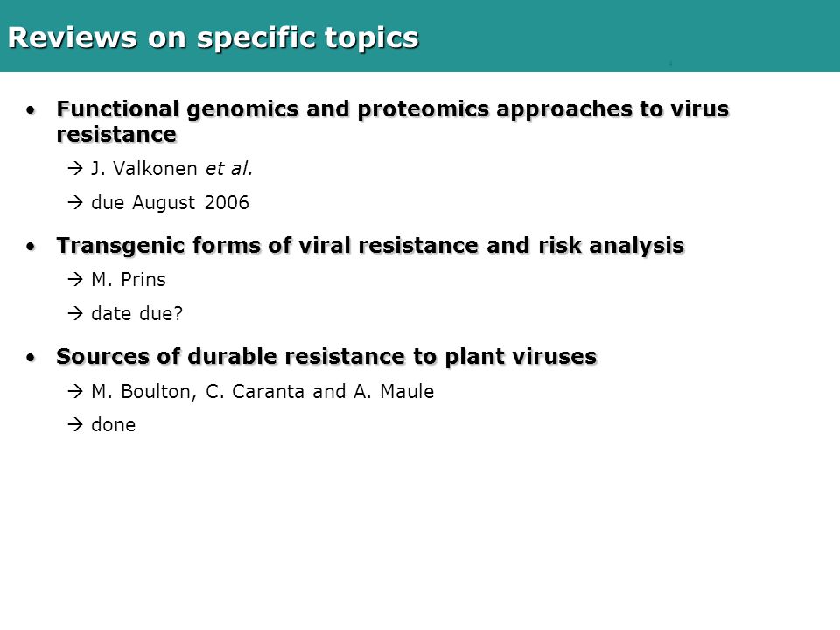Screen dimensions: 840x630
Task: Select Transgenic forms of viral resistance heading
Action: (x=370, y=246)
